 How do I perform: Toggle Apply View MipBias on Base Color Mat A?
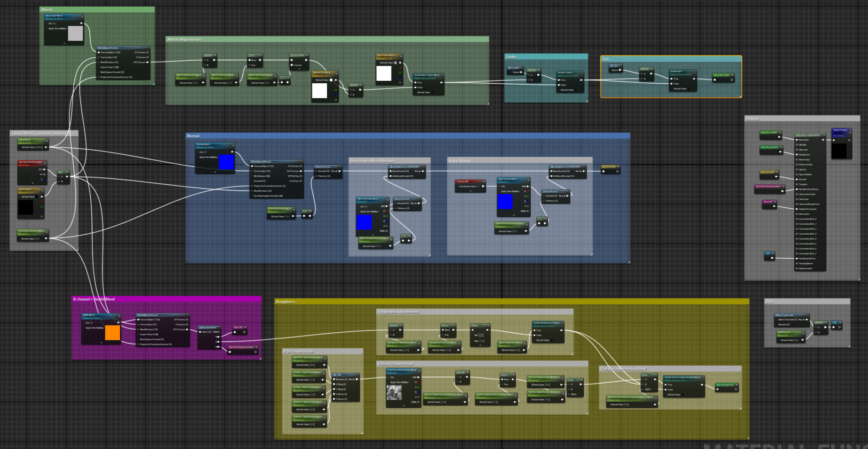46,29
